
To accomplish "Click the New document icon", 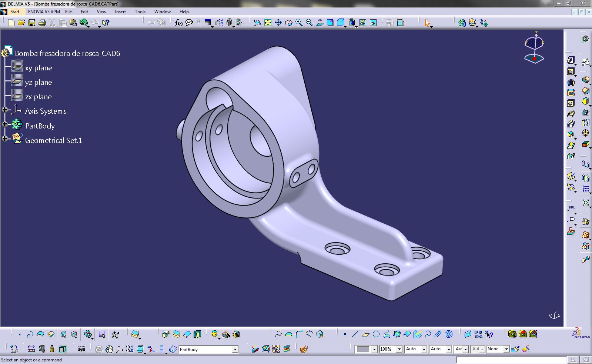I will 11,23.
